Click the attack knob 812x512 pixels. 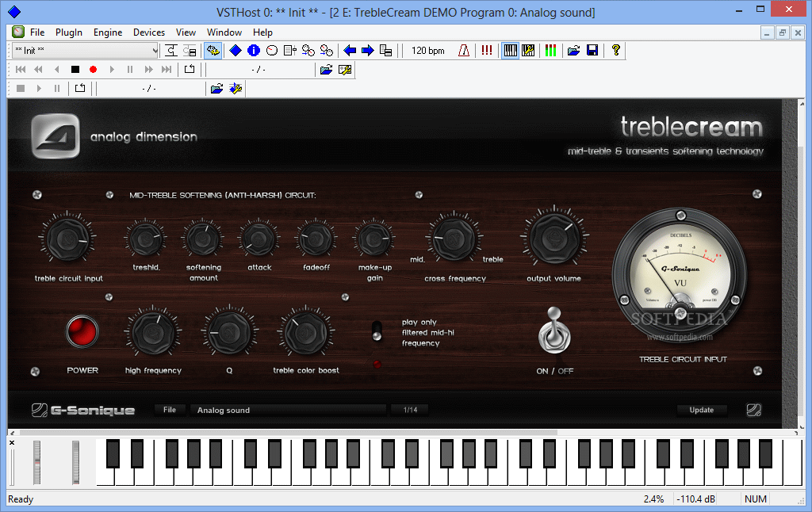pyautogui.click(x=259, y=239)
